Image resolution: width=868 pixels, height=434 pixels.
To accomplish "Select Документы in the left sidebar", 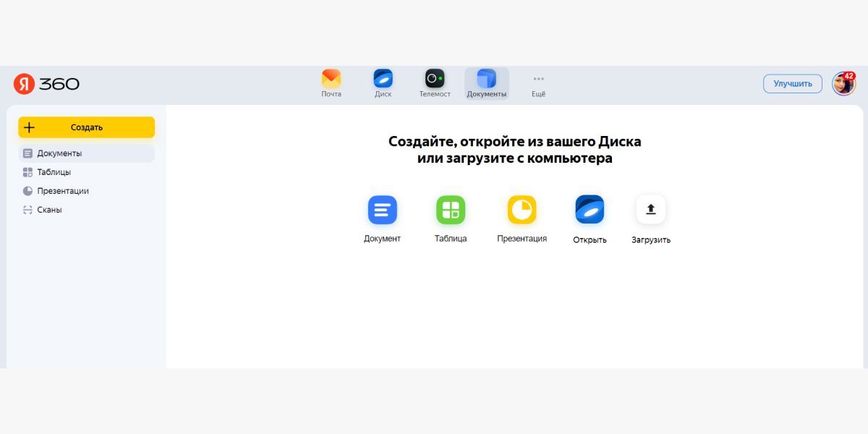I will pos(86,153).
